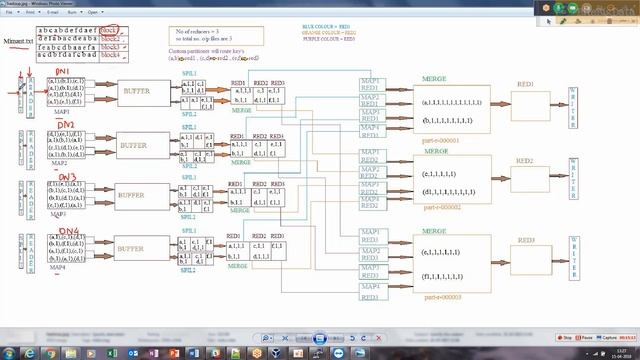Screen dimensions: 640x360
Task: Expand the Open dropdown arrow
Action: tap(102, 12)
